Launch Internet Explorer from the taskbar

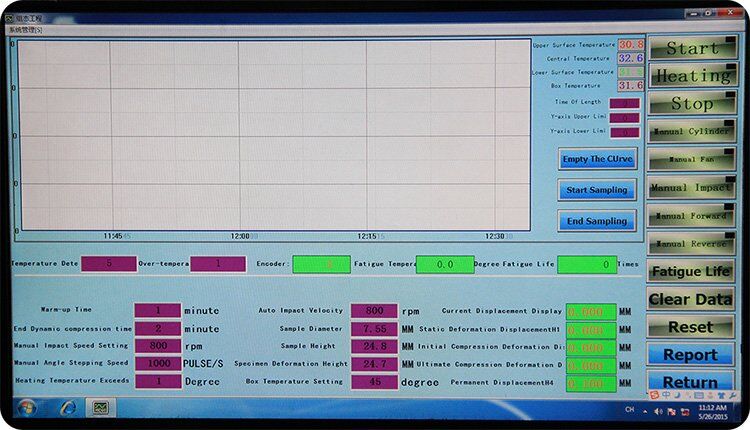(x=68, y=408)
